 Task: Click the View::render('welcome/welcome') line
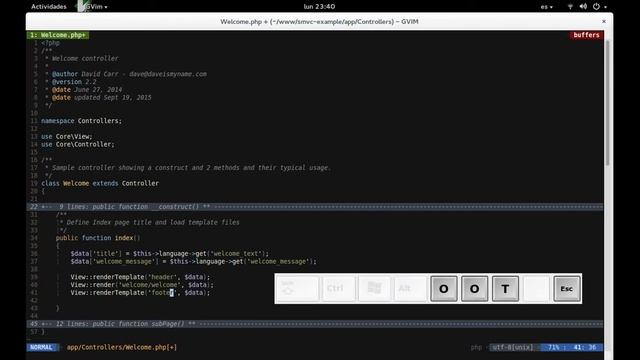click(x=142, y=285)
